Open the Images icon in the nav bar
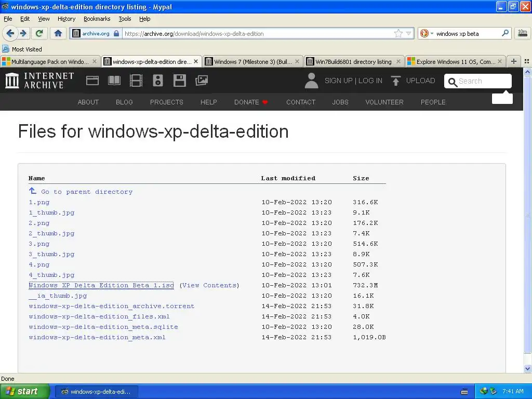 [202, 81]
